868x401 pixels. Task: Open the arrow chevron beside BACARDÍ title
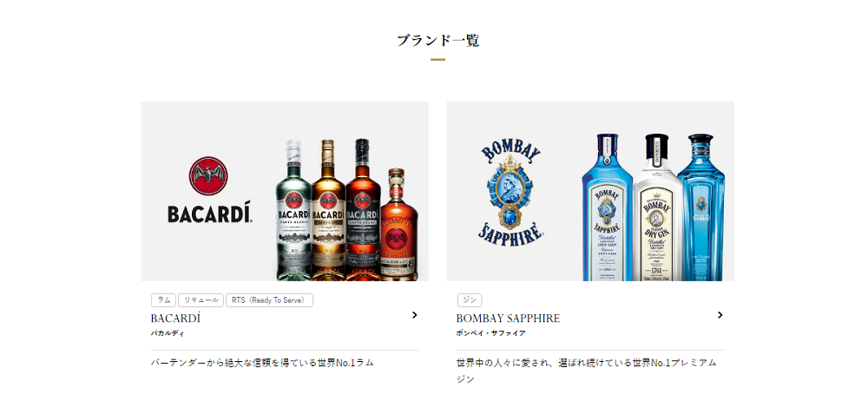pos(414,315)
